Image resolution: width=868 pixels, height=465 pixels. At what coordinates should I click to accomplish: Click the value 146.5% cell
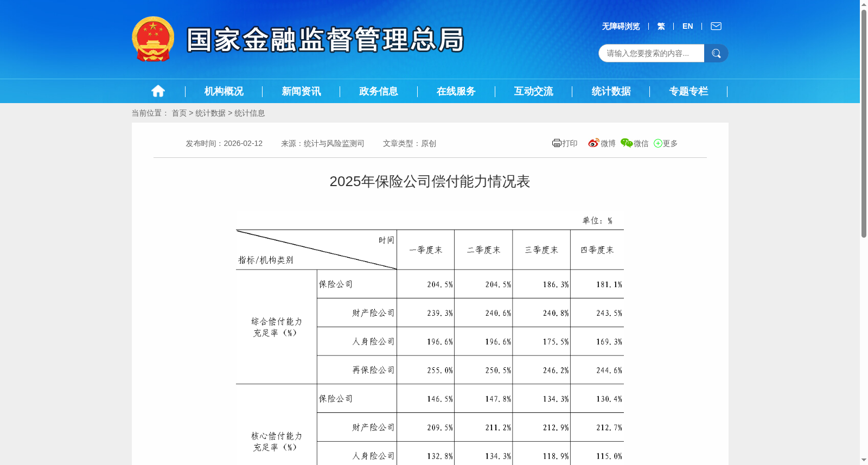(x=440, y=399)
